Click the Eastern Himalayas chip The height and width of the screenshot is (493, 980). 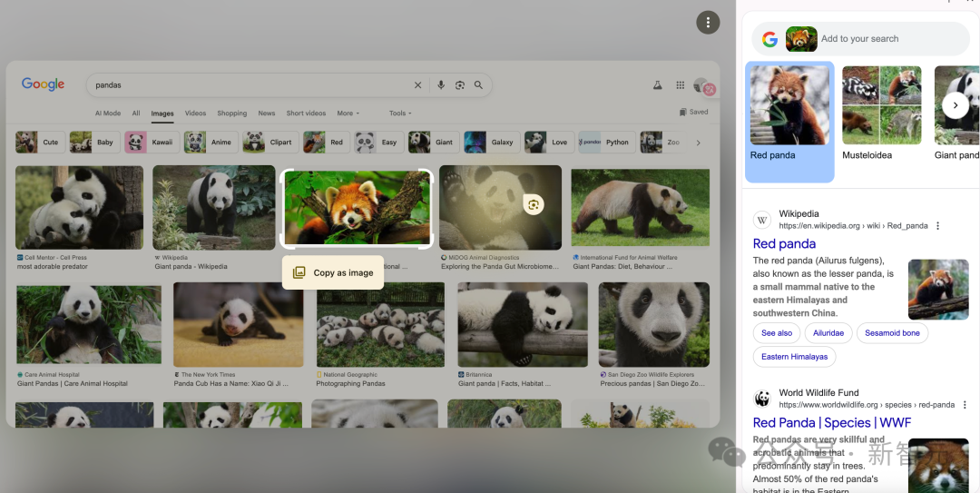click(794, 357)
